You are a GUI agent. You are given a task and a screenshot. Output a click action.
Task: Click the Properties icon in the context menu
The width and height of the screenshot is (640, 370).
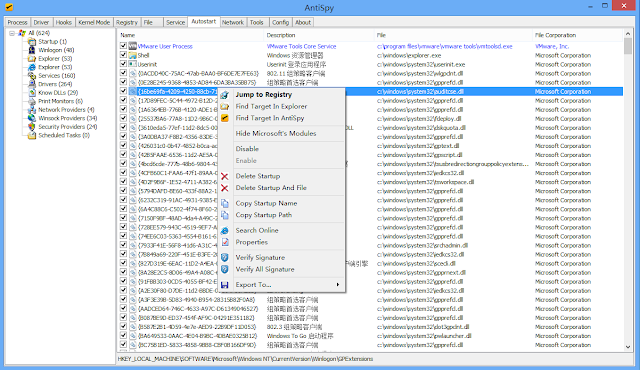coord(224,242)
